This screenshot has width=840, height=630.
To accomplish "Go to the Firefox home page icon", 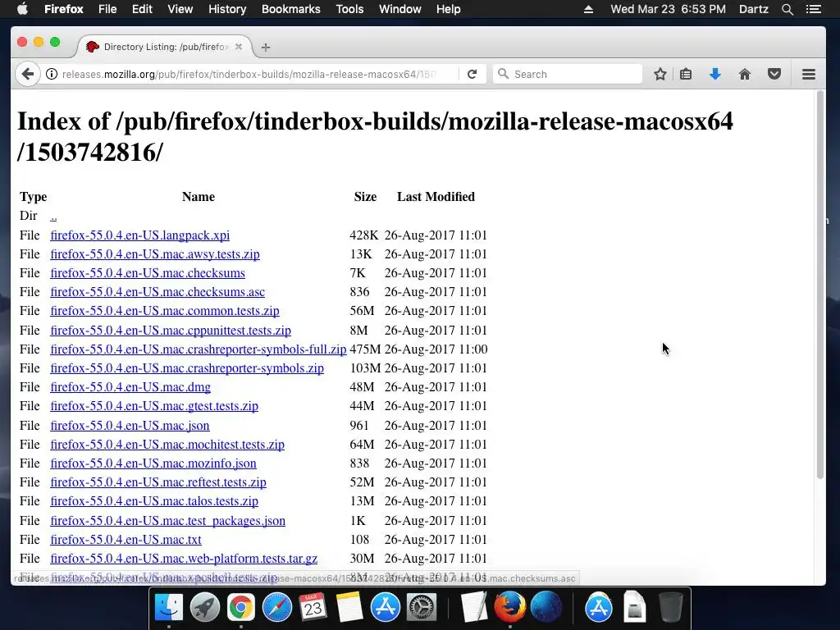I will (x=745, y=74).
